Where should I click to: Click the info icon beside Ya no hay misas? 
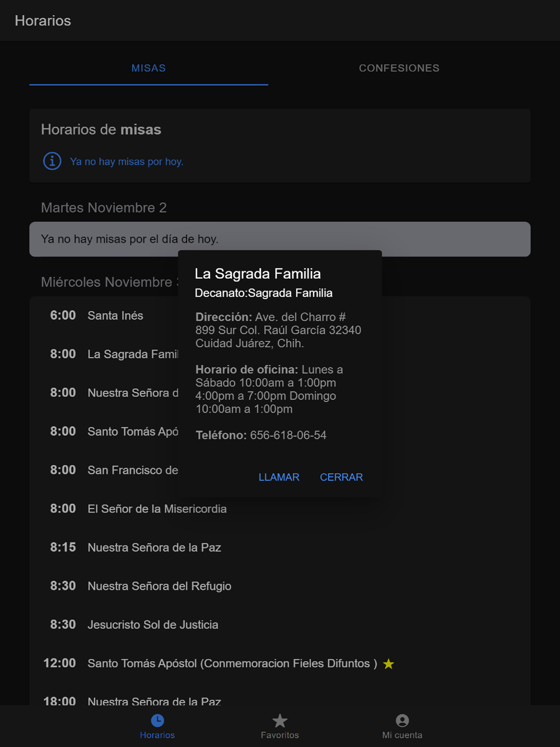(52, 161)
